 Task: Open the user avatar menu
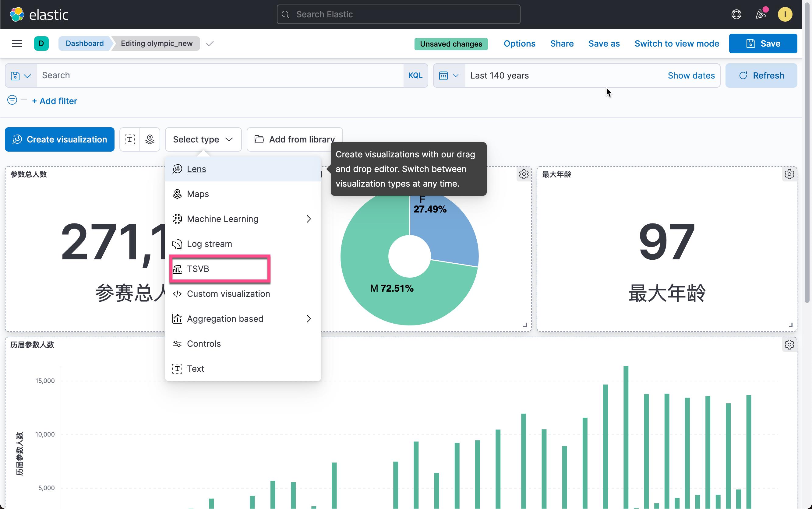[785, 15]
